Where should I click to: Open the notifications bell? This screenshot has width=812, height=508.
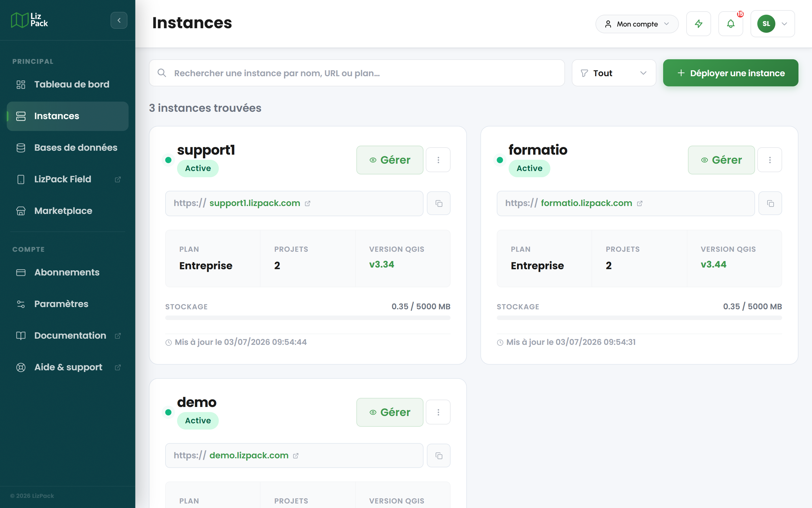pyautogui.click(x=731, y=24)
